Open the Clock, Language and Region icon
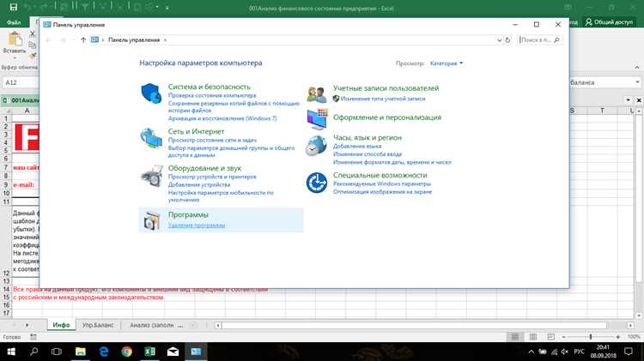Viewport: 644px width, 361px height. pyautogui.click(x=316, y=146)
